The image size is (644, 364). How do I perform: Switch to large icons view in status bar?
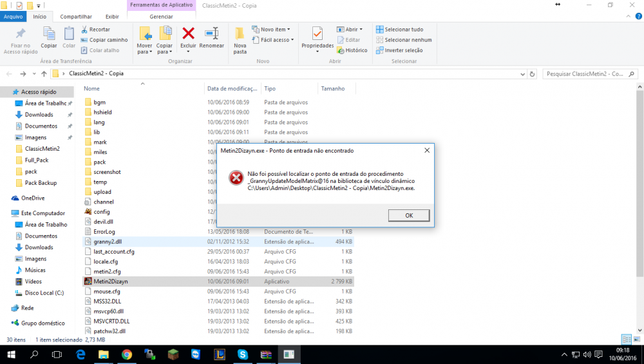point(637,340)
